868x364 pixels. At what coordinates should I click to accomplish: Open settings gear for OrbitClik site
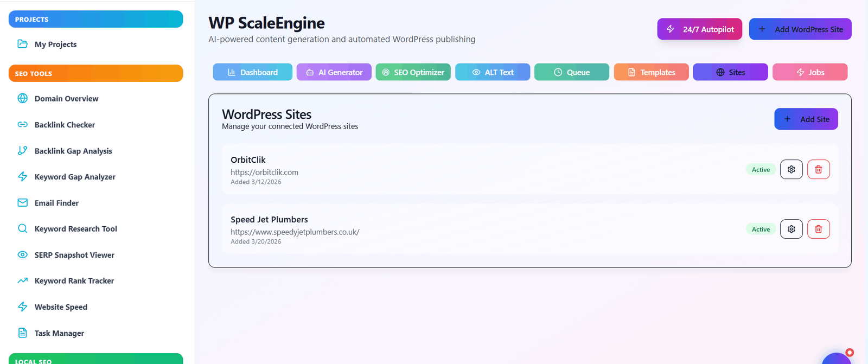(x=791, y=170)
